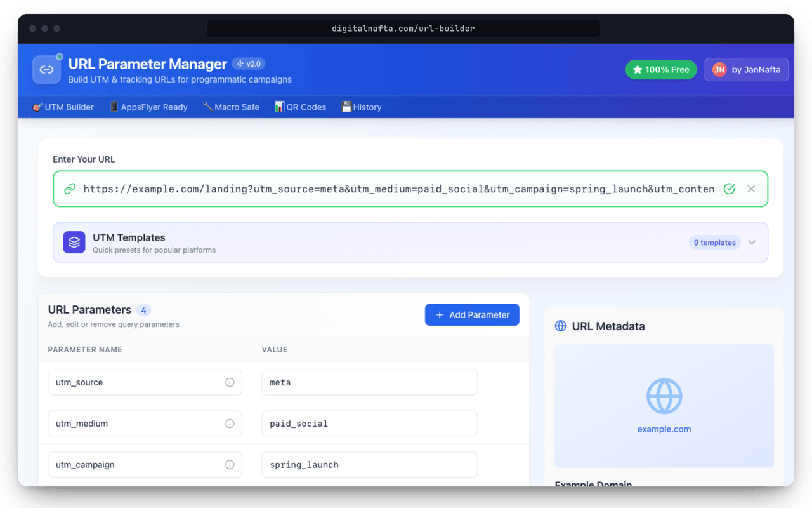The image size is (812, 508).
Task: Expand the UTM Templates chevron
Action: coord(752,243)
